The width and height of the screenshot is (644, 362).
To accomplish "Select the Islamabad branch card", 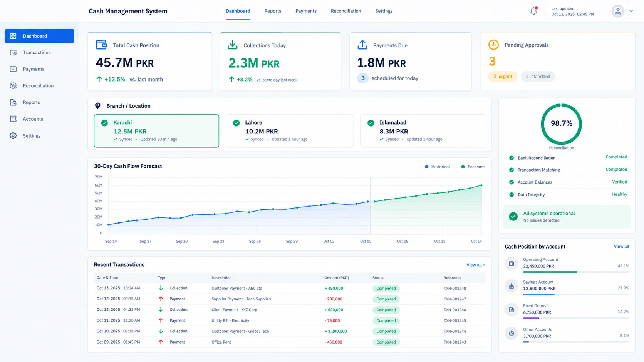I will [423, 131].
